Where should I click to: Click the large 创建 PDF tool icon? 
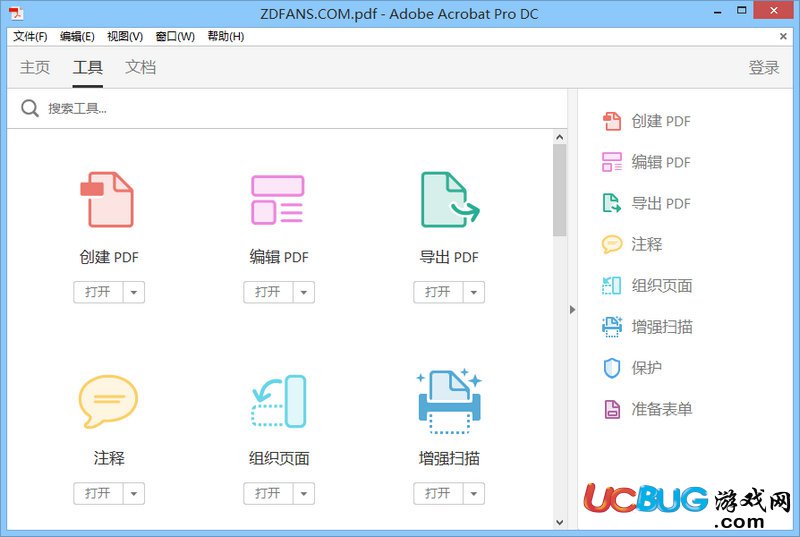107,199
